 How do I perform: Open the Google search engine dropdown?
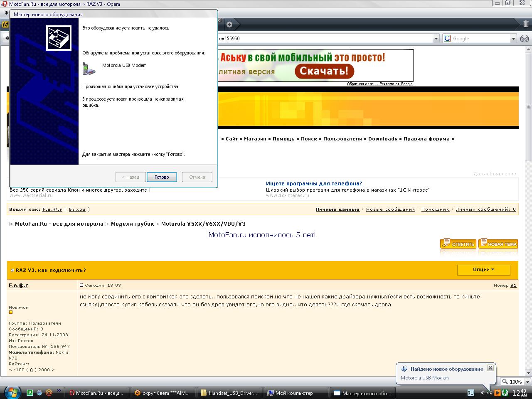pyautogui.click(x=513, y=39)
